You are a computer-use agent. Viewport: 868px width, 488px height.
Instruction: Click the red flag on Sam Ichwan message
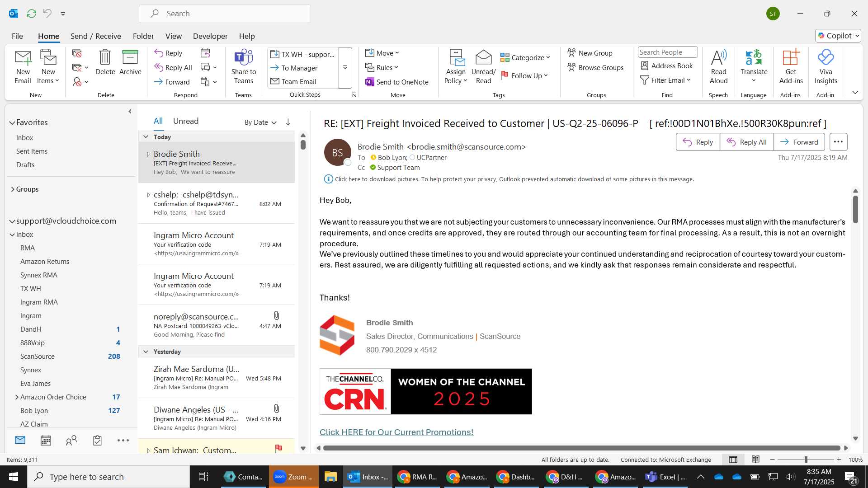[x=278, y=448]
